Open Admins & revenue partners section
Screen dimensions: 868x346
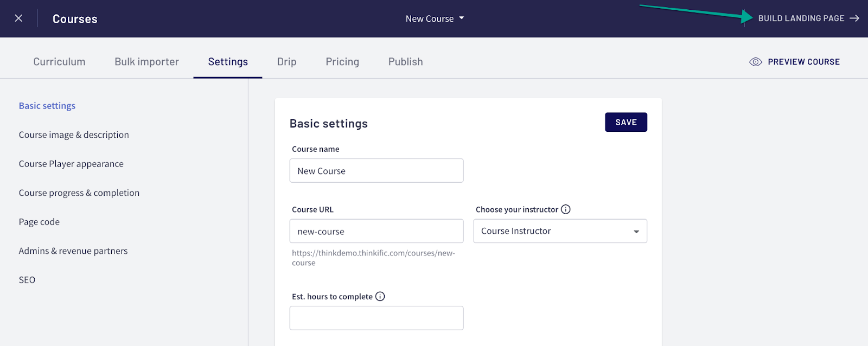point(73,251)
